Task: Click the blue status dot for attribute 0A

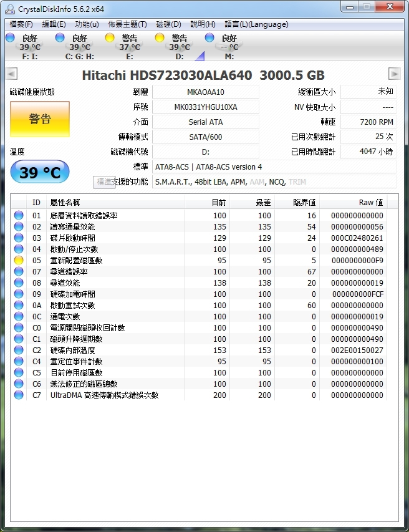Action: click(x=19, y=305)
